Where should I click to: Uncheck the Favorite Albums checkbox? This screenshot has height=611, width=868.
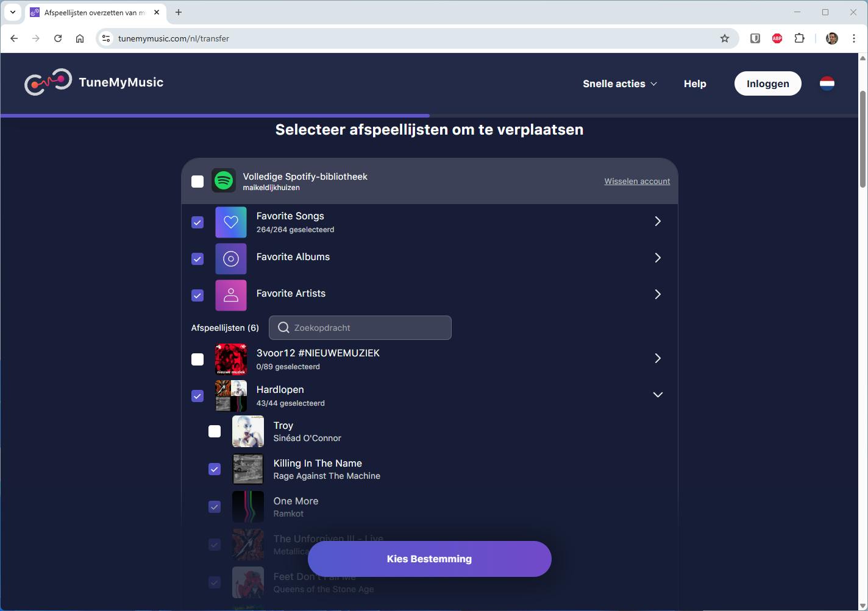[x=197, y=259]
